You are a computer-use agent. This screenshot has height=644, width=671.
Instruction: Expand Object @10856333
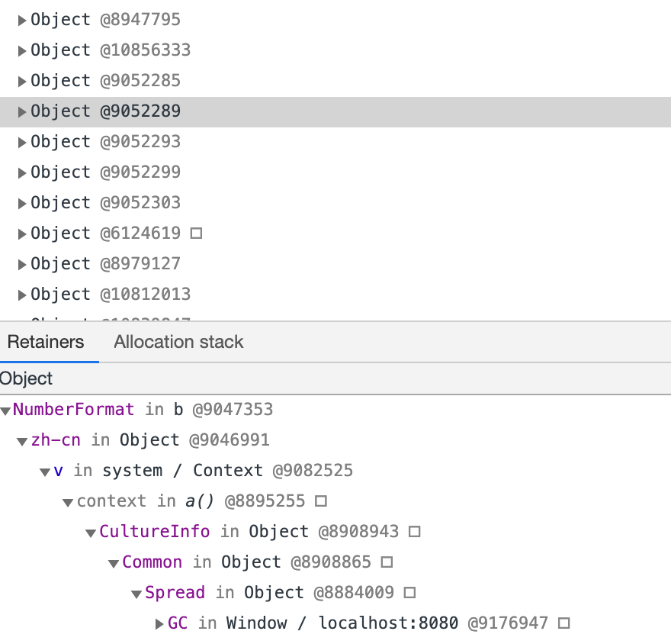pyautogui.click(x=21, y=50)
